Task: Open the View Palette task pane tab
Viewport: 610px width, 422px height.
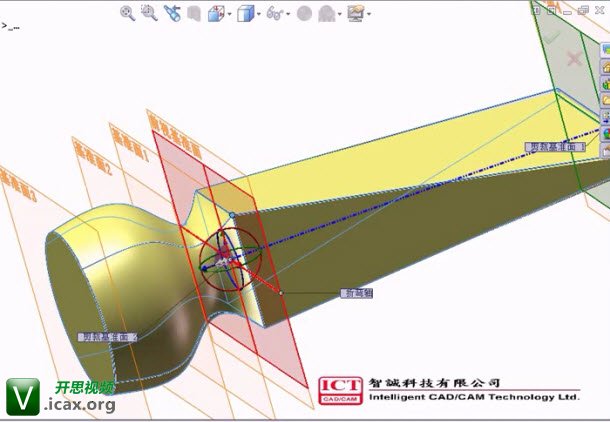Action: tap(605, 117)
